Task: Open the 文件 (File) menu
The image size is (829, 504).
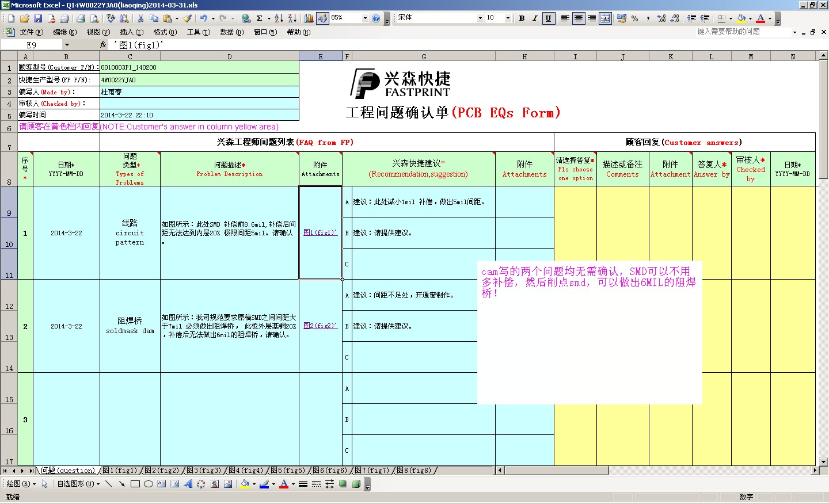Action: [32, 32]
